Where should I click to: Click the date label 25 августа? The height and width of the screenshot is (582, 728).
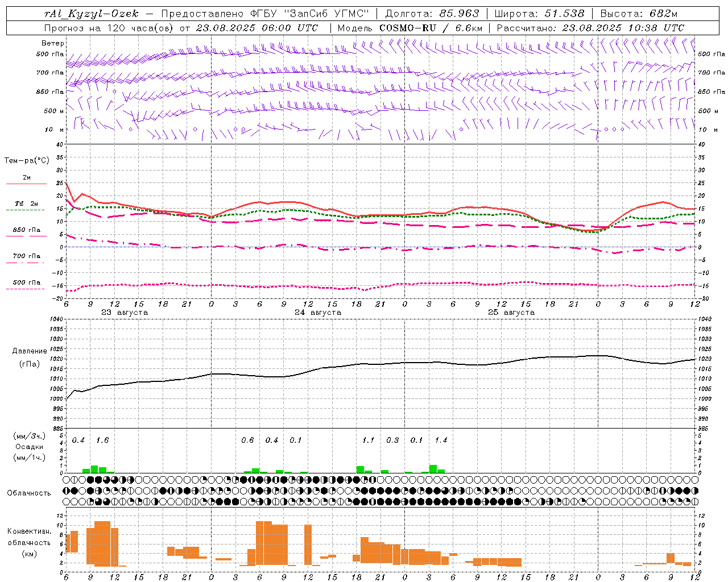click(x=511, y=313)
